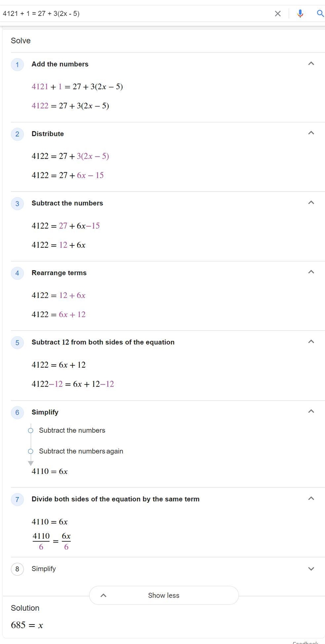Screen dimensions: 325x644
Task: Expand step 8 Simplify chevron
Action: tap(311, 569)
